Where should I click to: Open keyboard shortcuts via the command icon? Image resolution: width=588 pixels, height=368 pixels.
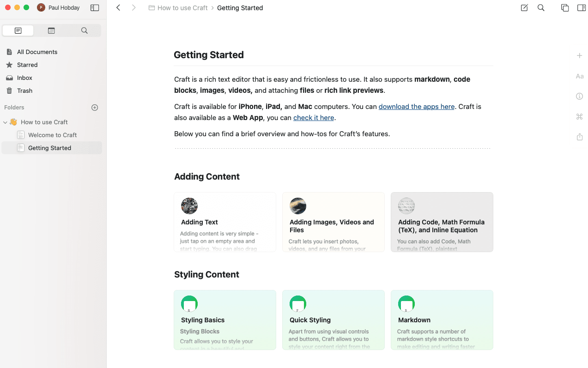coord(580,116)
